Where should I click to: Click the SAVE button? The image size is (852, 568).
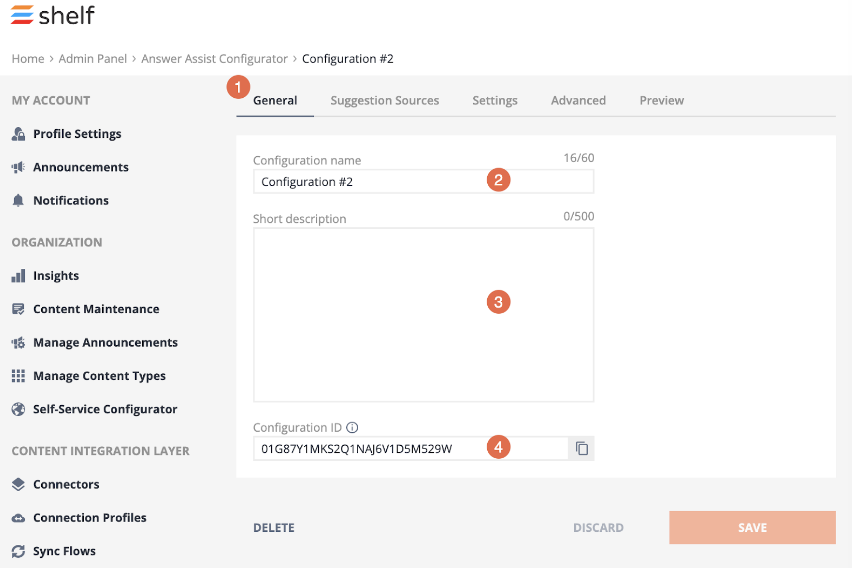752,527
